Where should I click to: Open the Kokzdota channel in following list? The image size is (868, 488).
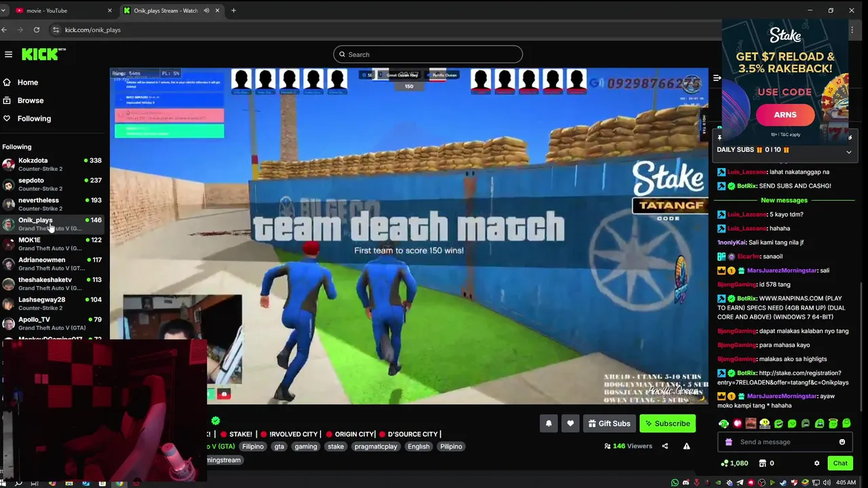53,164
